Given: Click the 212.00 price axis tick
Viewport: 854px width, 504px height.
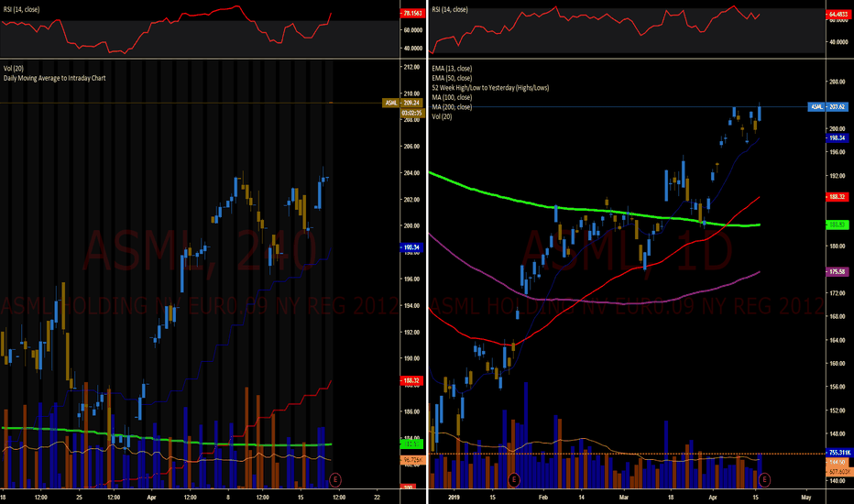Looking at the screenshot, I should click(x=411, y=67).
